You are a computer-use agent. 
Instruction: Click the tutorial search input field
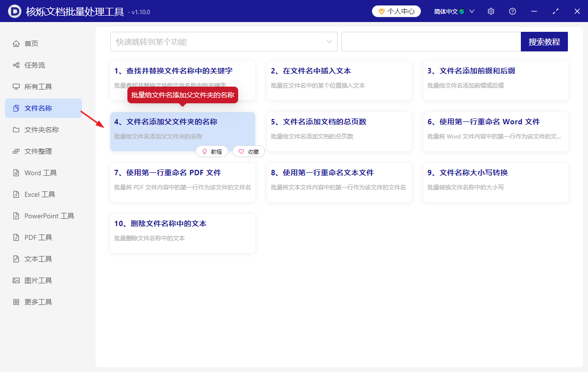coord(431,42)
